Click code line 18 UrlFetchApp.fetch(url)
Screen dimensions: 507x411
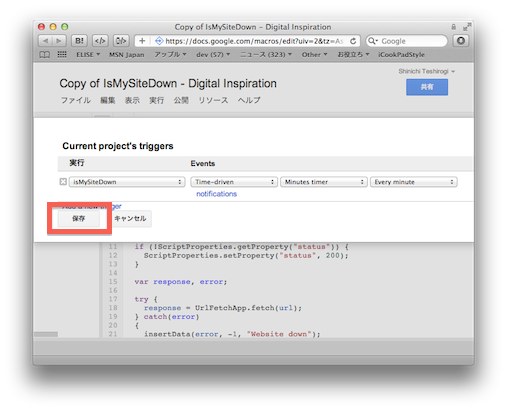pos(223,308)
